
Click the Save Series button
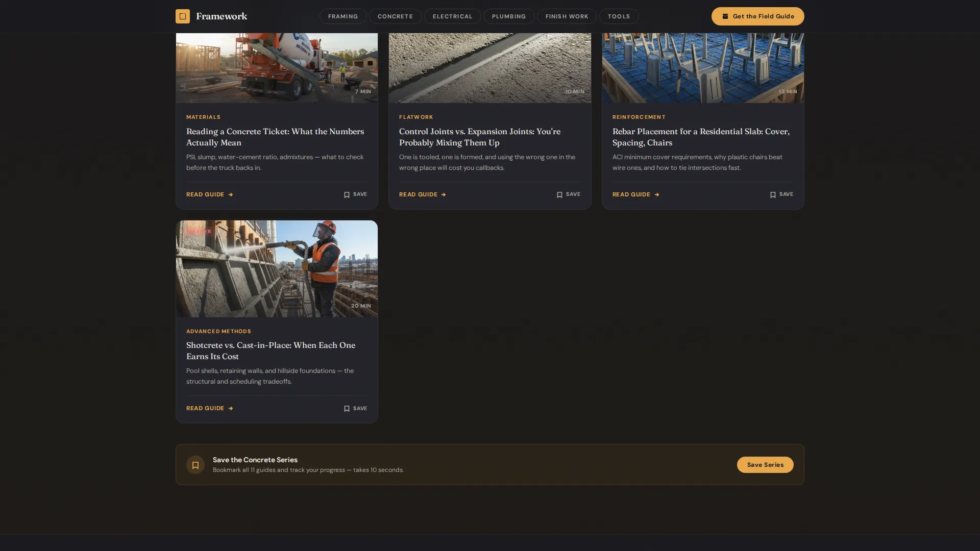765,465
